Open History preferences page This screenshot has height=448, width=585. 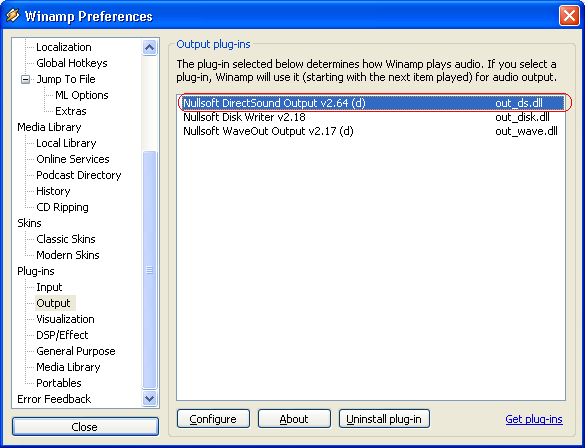point(53,191)
